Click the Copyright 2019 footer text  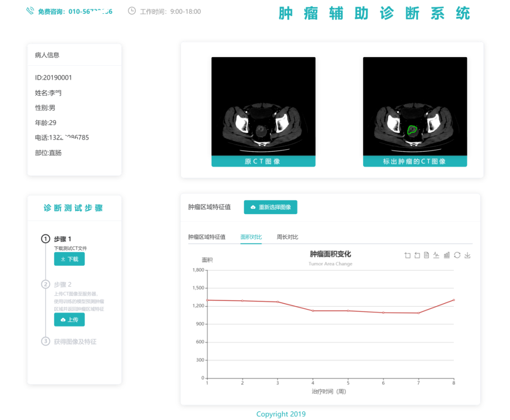[281, 414]
